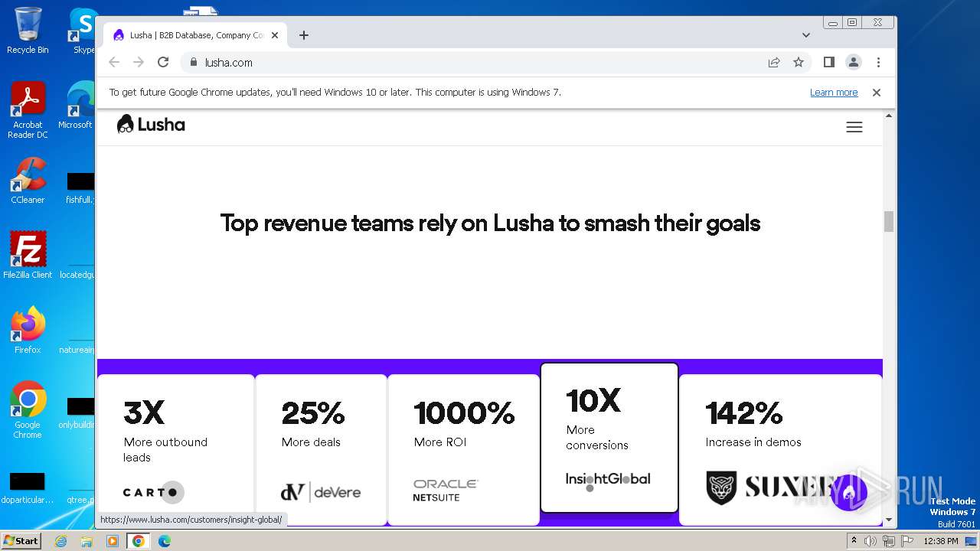Click the headline about top revenue teams
Viewport: 980px width, 551px height.
[490, 223]
